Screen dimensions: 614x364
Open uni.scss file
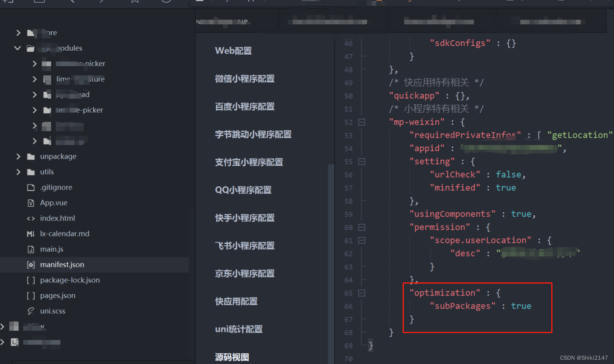[x=53, y=311]
